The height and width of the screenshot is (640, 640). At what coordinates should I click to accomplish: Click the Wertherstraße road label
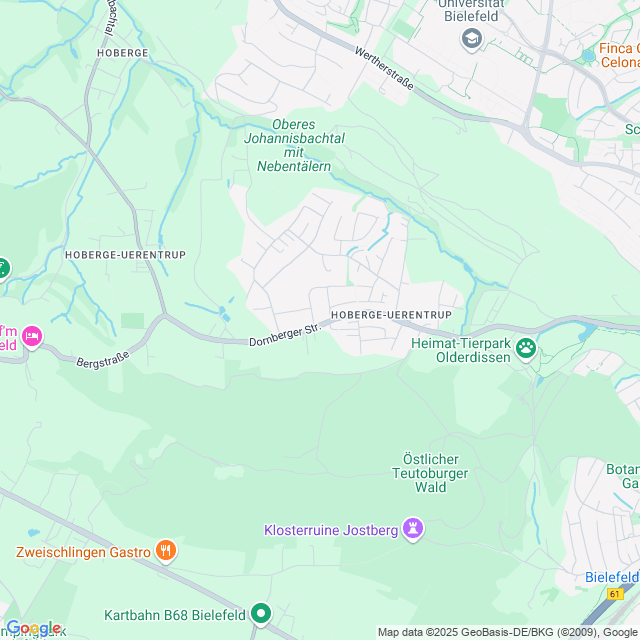[x=384, y=68]
